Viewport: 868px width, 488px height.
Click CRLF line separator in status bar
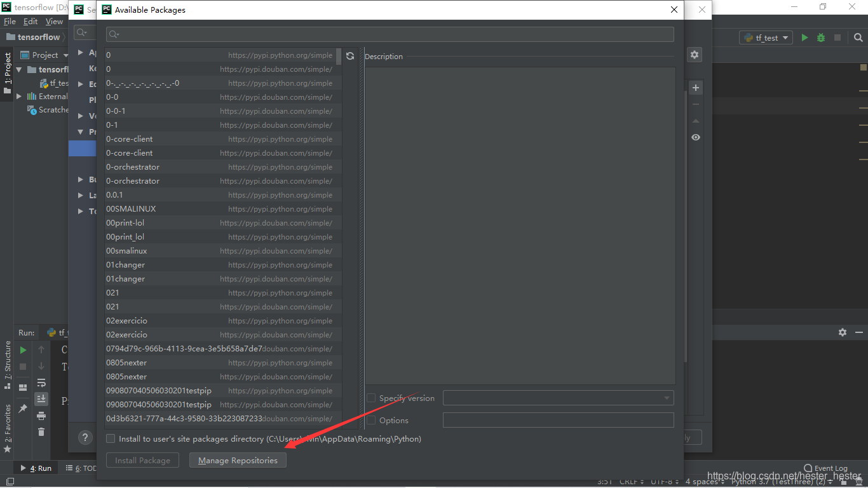pyautogui.click(x=632, y=482)
